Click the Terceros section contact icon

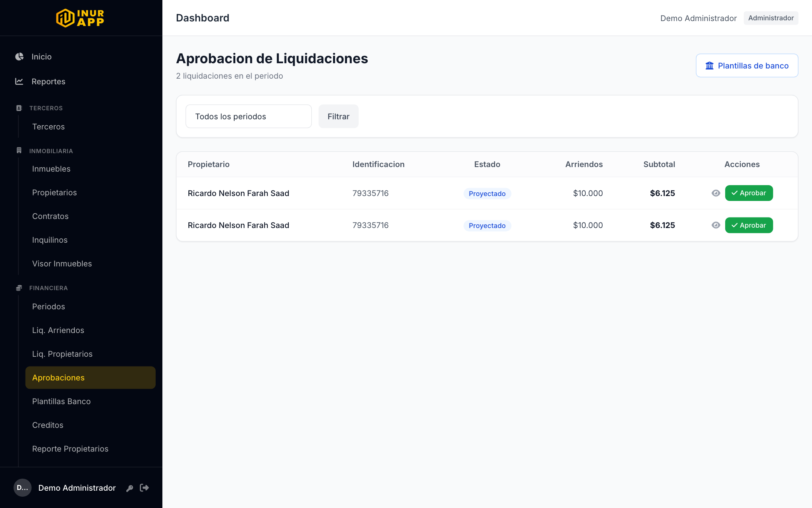19,108
